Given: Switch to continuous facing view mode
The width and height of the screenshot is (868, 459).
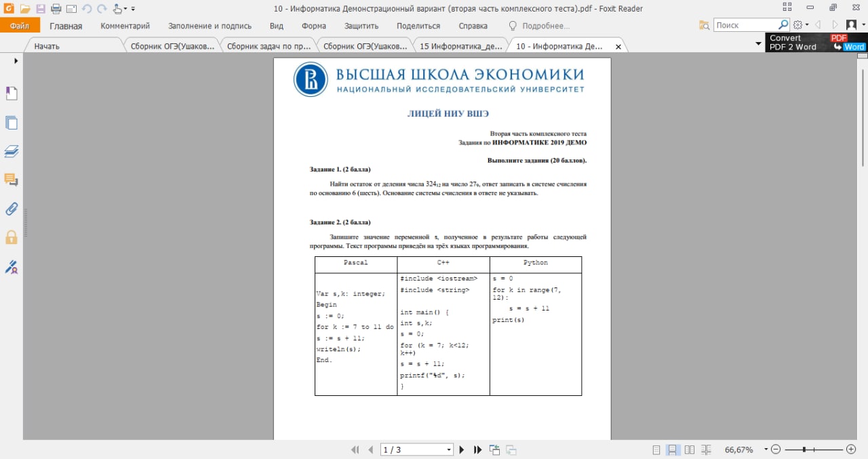Looking at the screenshot, I should [706, 450].
